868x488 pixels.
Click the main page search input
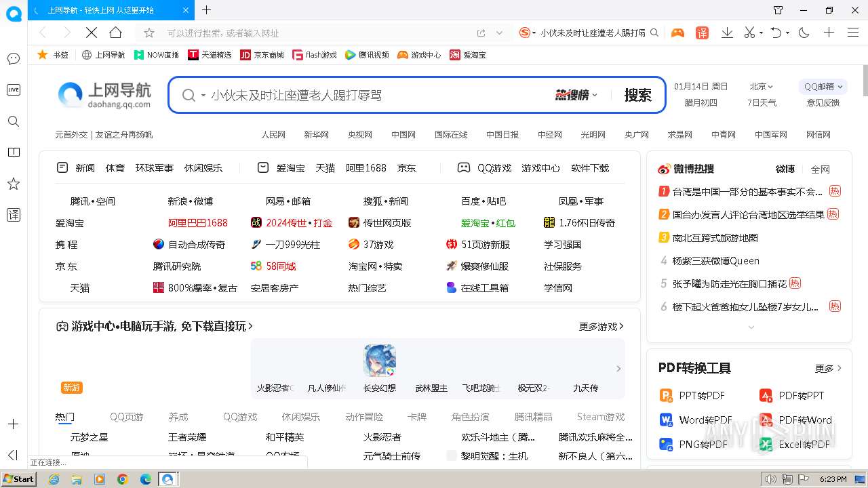(x=380, y=95)
